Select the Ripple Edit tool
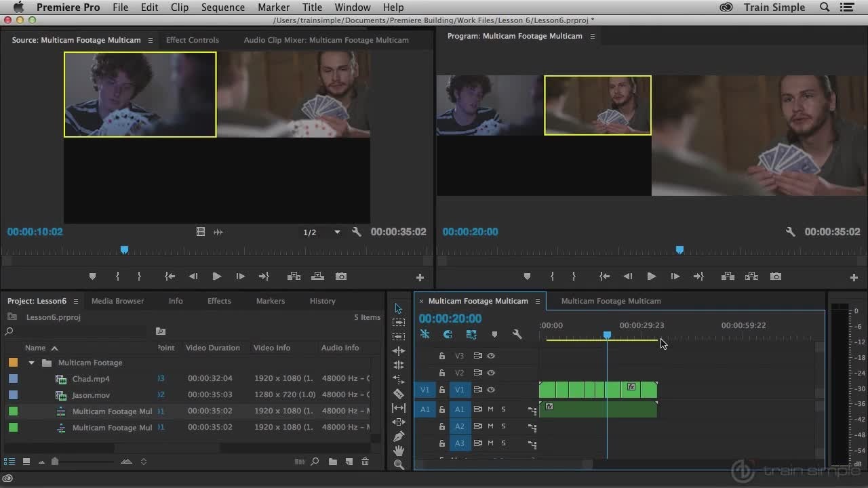868x488 pixels. 399,351
